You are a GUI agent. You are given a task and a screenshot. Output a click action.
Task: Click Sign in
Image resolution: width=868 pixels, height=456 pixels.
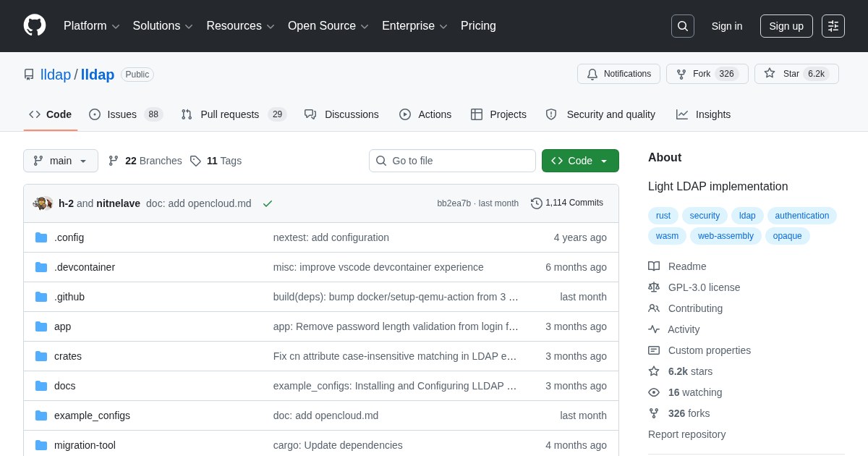[727, 26]
